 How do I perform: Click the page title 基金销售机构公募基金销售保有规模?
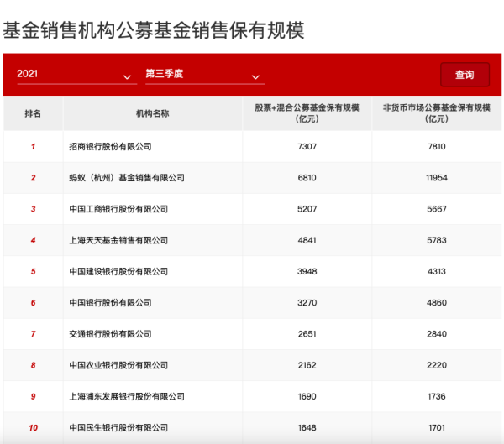point(154,30)
